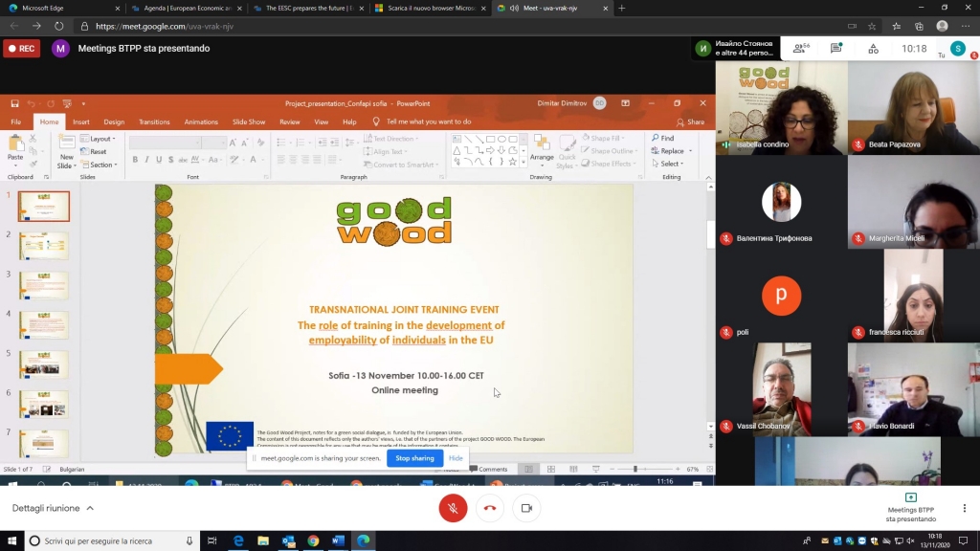Toggle Italic formatting
This screenshot has height=551, width=980.
(x=146, y=160)
